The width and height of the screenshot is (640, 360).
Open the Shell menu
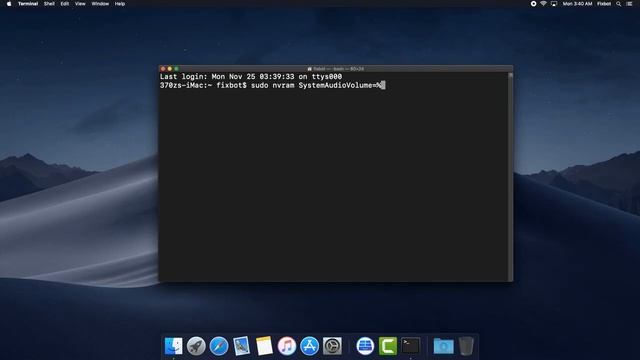point(49,4)
